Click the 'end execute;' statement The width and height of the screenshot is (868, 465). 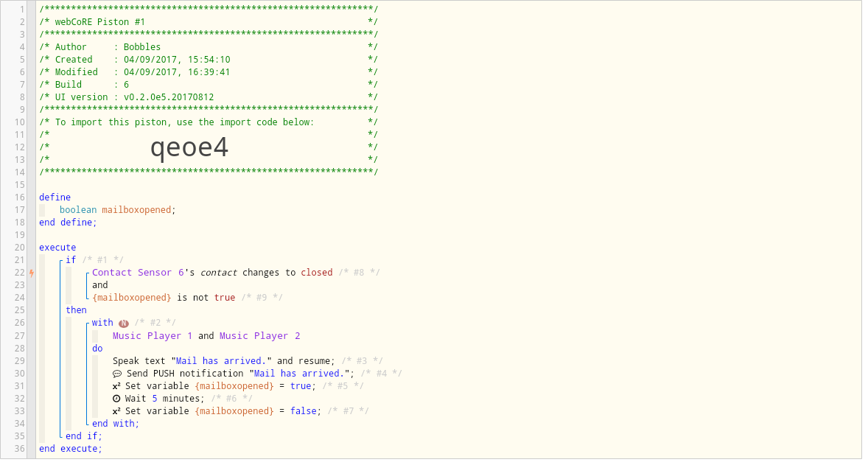(70, 450)
